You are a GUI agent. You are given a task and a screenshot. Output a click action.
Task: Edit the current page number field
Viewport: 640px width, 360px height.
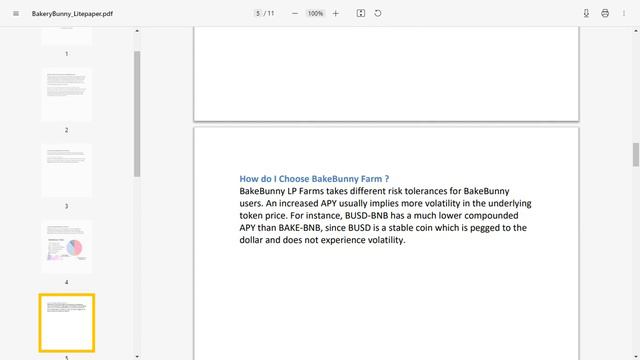(x=258, y=13)
